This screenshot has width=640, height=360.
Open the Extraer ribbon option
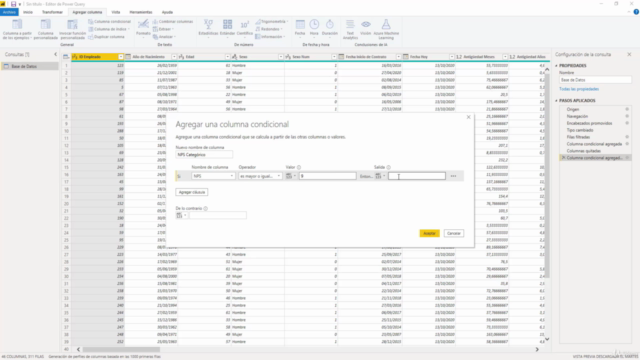click(x=163, y=29)
